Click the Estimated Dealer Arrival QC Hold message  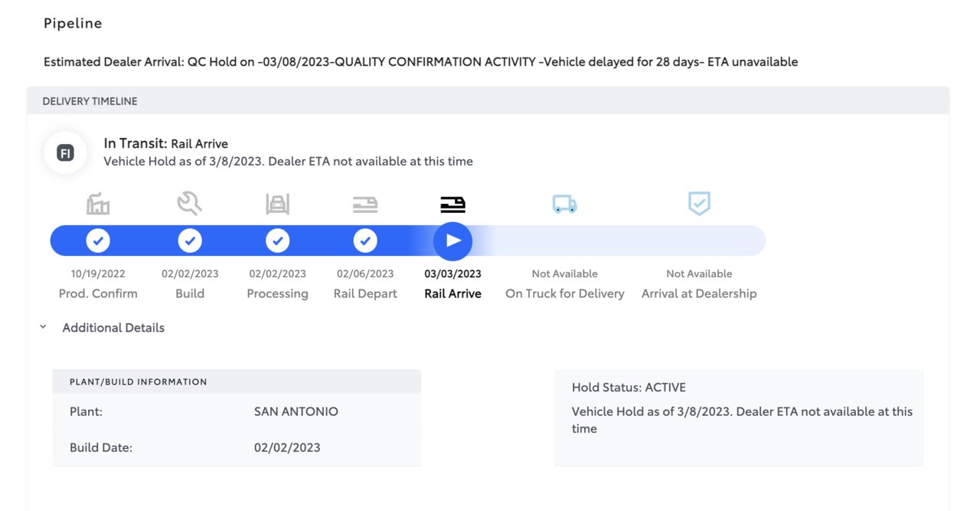(420, 61)
